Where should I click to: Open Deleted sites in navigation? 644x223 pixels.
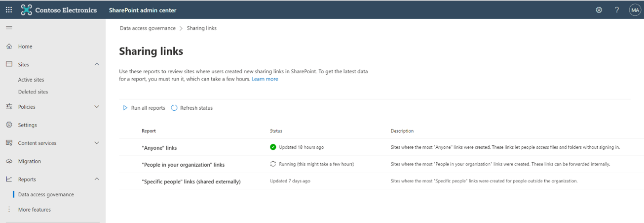(x=33, y=92)
